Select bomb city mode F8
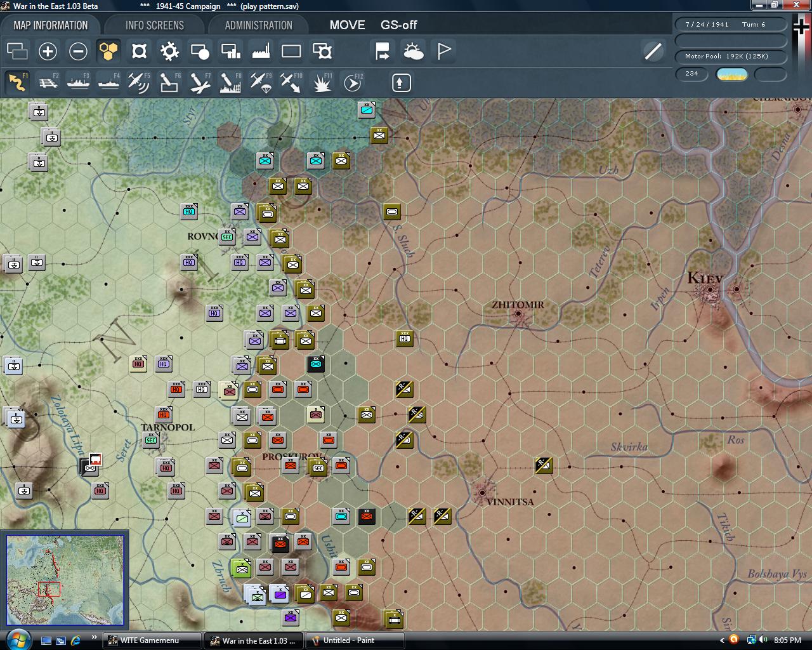Screen dimensions: 812x650 pyautogui.click(x=230, y=83)
